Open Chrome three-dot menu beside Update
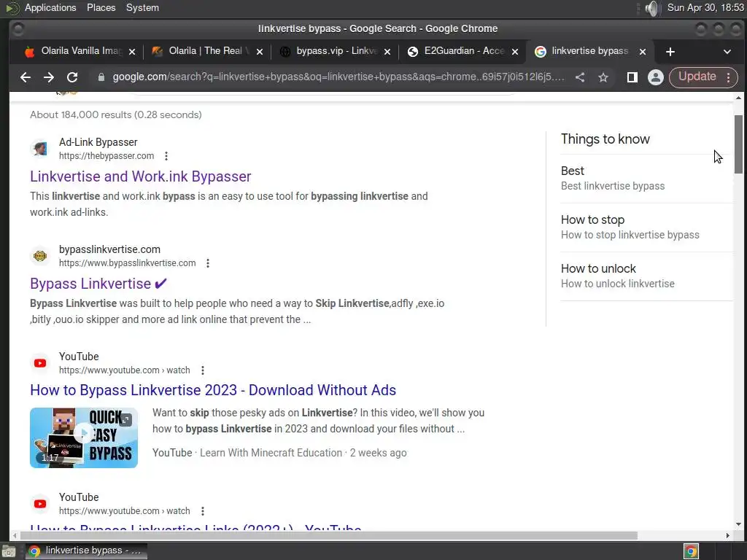 tap(729, 77)
